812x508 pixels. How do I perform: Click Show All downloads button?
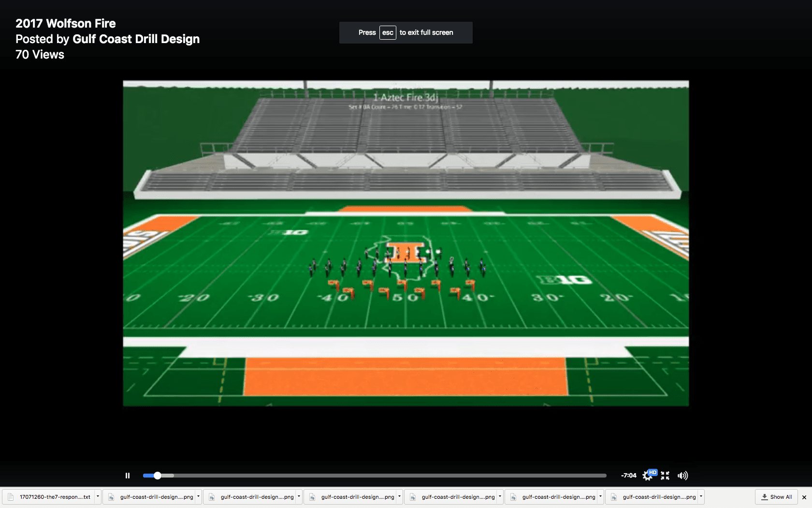777,497
